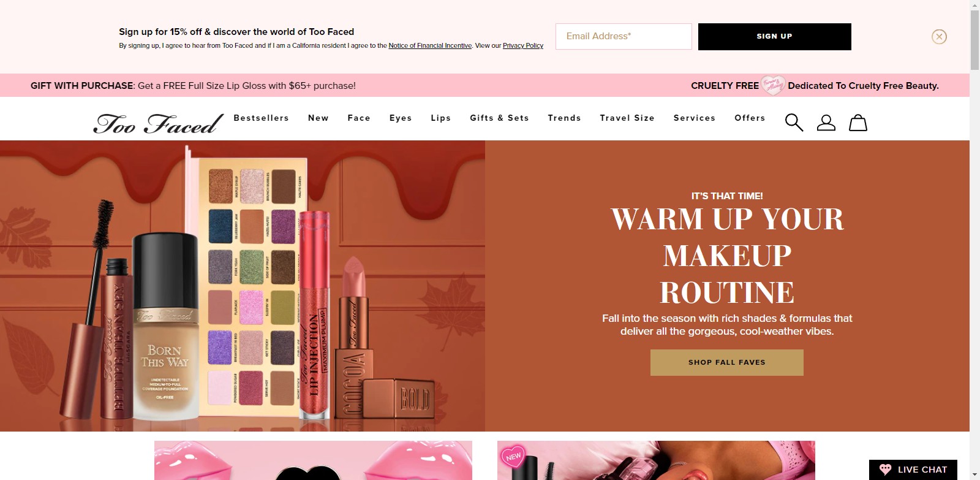Expand the Gifts & Sets menu
This screenshot has width=980, height=480.
pos(499,118)
